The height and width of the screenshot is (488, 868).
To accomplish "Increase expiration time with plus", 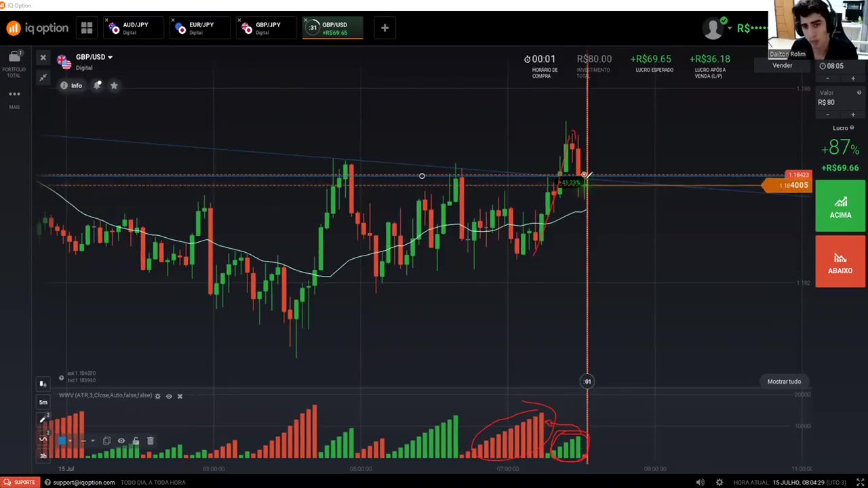I will pyautogui.click(x=853, y=79).
